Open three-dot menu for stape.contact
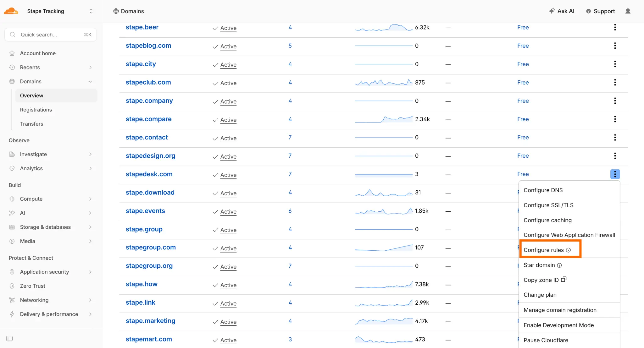 coord(615,137)
